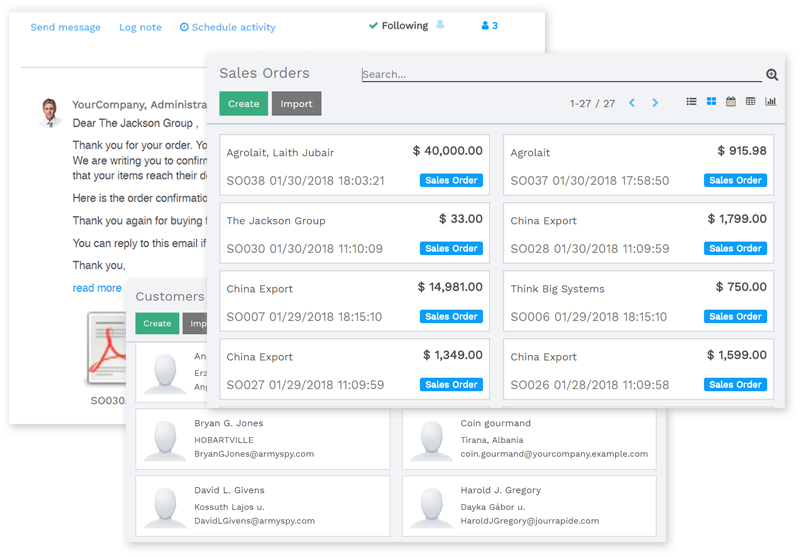Click the Sales Orders search field
This screenshot has height=557, width=800.
(x=560, y=74)
